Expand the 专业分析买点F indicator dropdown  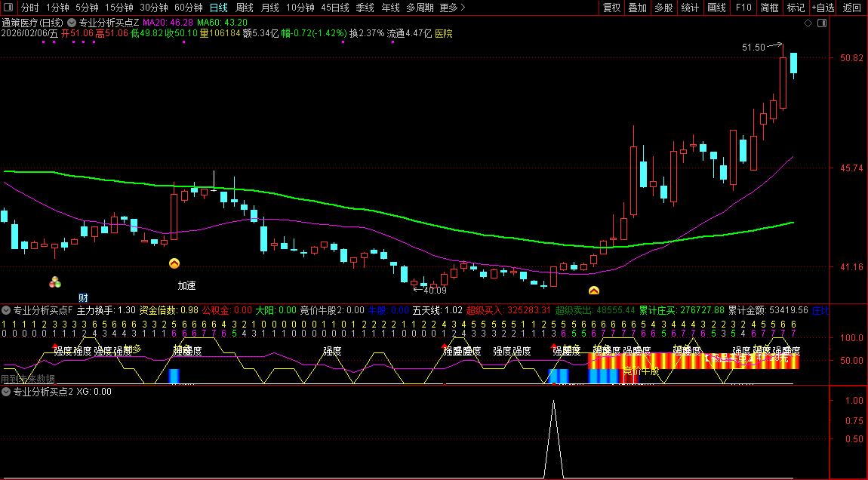click(6, 309)
